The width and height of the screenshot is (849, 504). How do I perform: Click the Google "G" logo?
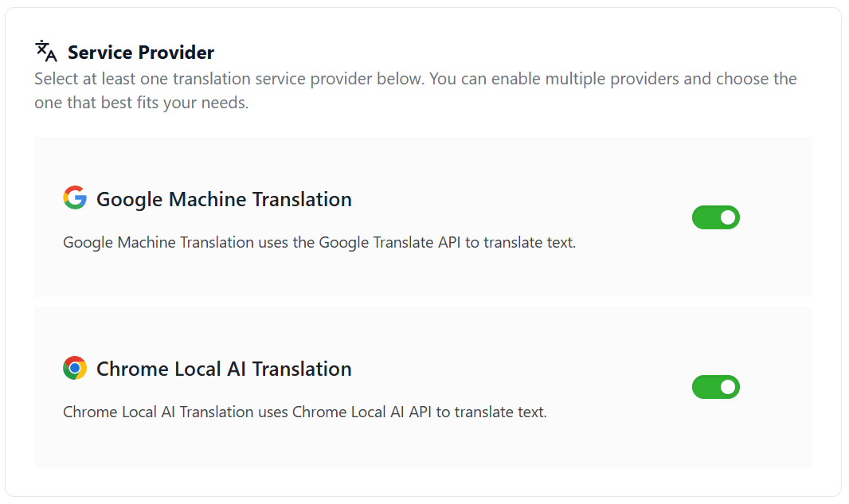coord(75,197)
